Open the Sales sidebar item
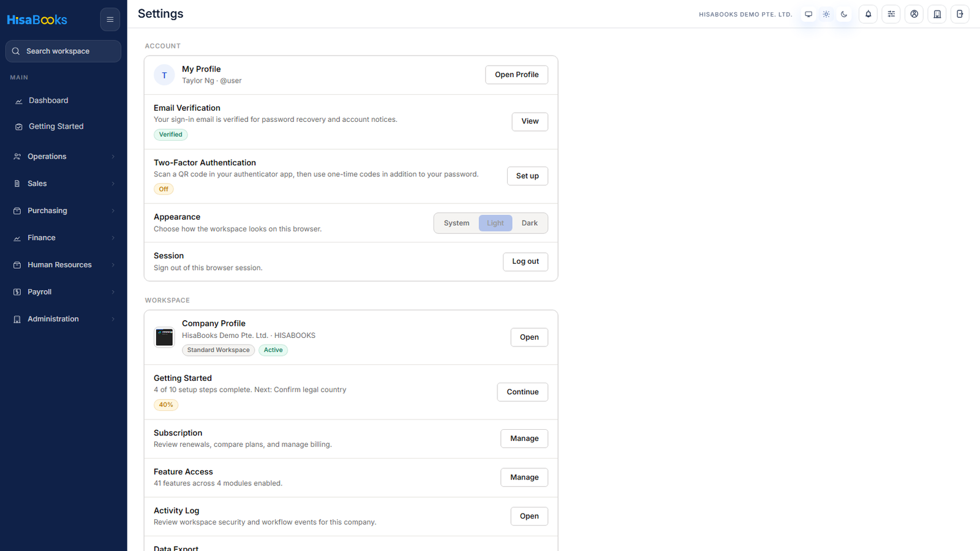This screenshot has width=980, height=551. [64, 184]
